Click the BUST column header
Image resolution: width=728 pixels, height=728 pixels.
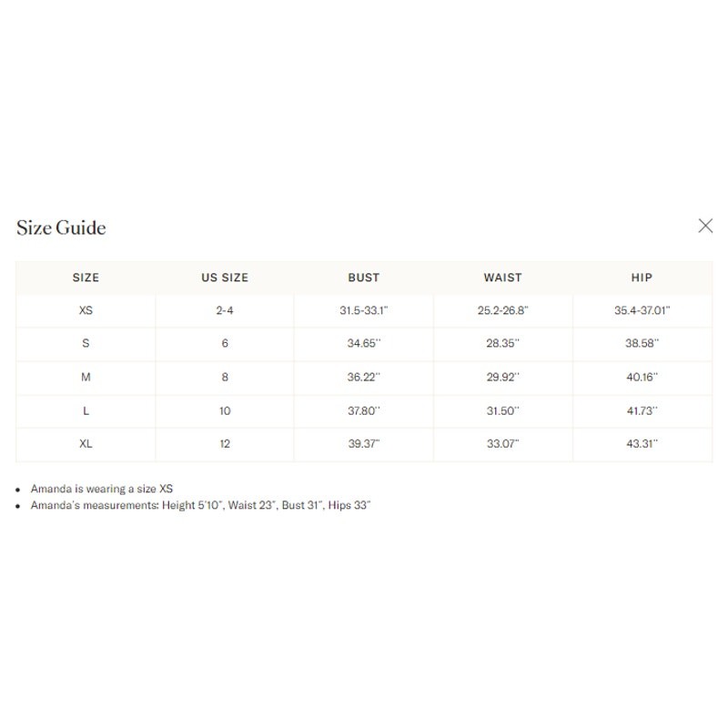364,278
